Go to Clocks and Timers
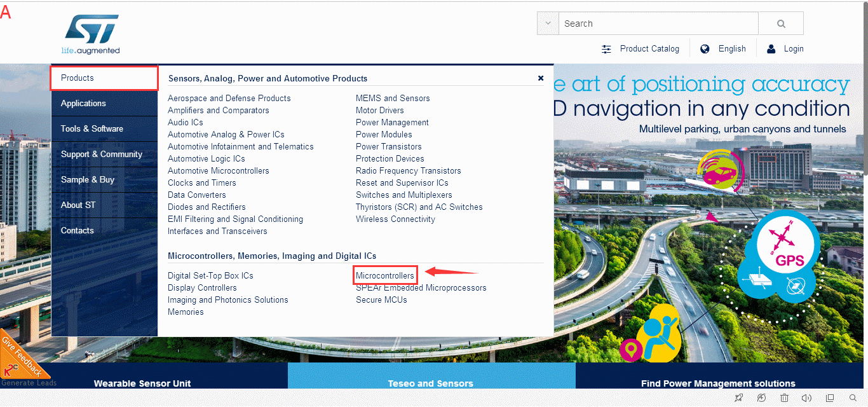Screen dimensions: 868x407 click(x=202, y=183)
